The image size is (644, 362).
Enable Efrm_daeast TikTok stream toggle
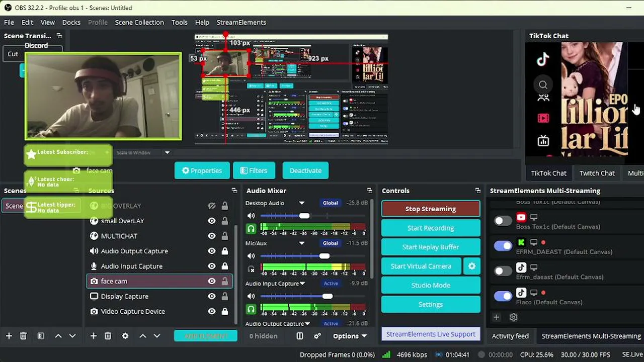tap(503, 271)
